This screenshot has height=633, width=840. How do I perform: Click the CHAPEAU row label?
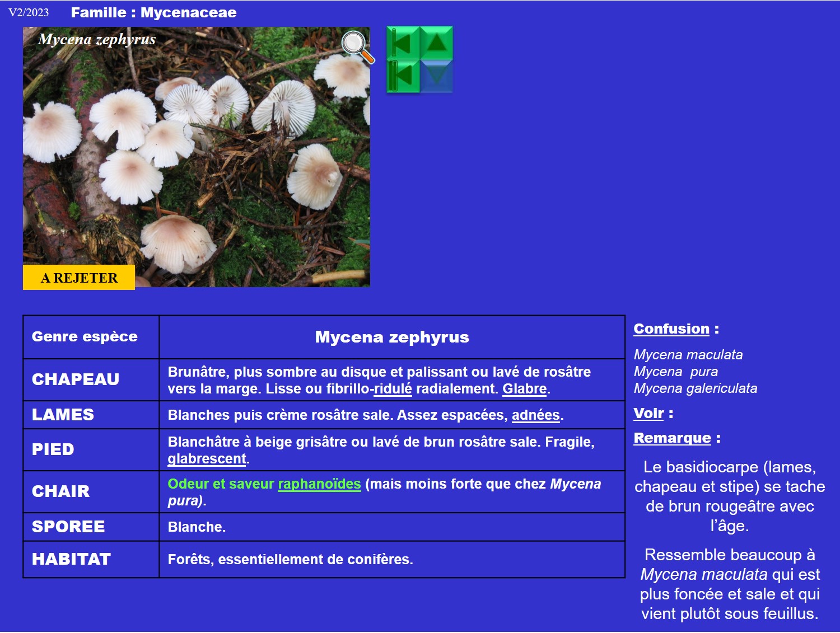pyautogui.click(x=76, y=379)
